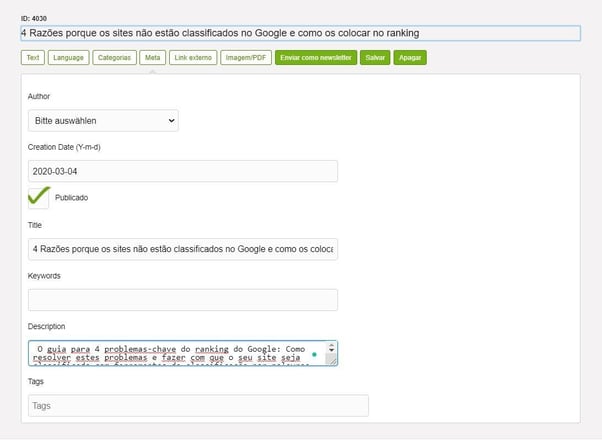Click the article headline field at top
Image resolution: width=602 pixels, height=443 pixels.
(300, 33)
